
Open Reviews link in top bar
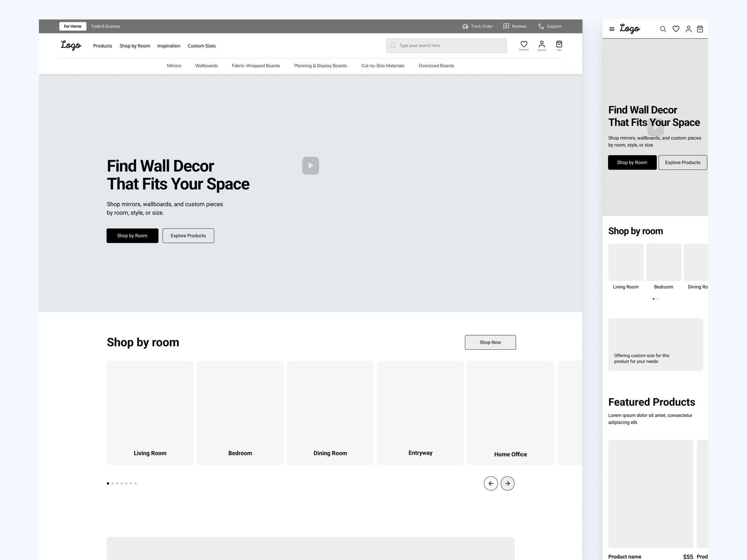click(515, 26)
